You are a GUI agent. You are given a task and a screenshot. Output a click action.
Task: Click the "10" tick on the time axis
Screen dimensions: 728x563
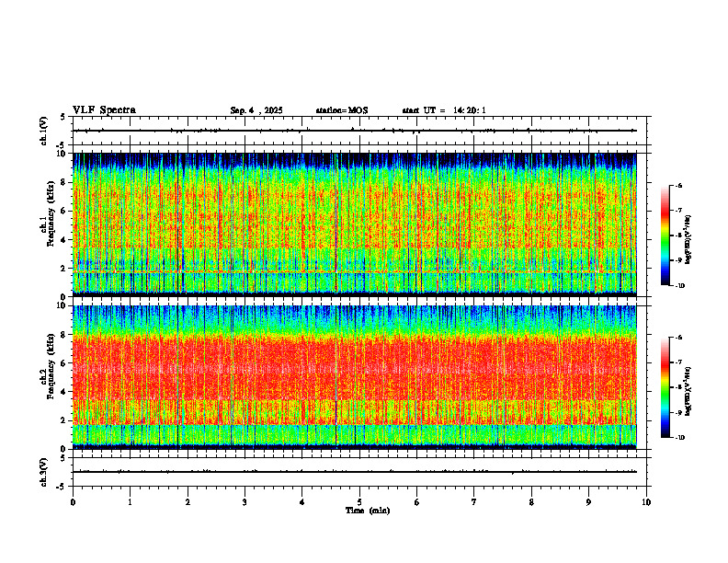pyautogui.click(x=646, y=502)
